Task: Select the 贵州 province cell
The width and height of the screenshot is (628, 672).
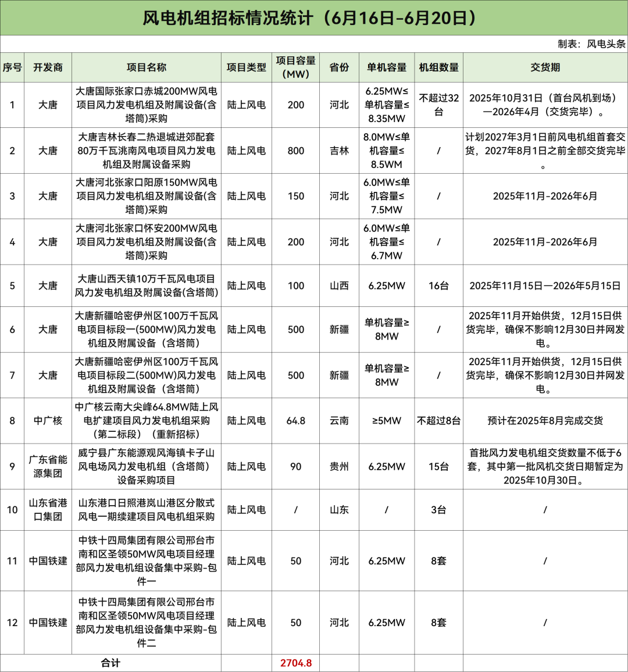Action: click(x=339, y=467)
